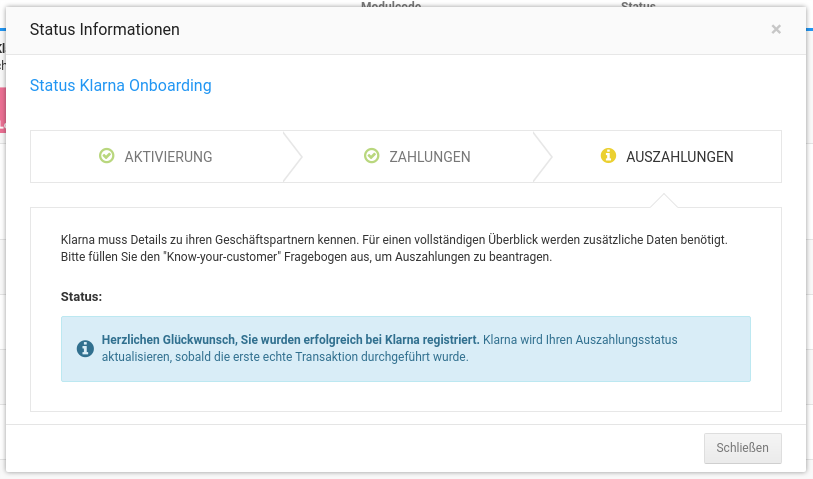Close the dialog with the X icon
Viewport: 813px width, 479px height.
click(776, 30)
